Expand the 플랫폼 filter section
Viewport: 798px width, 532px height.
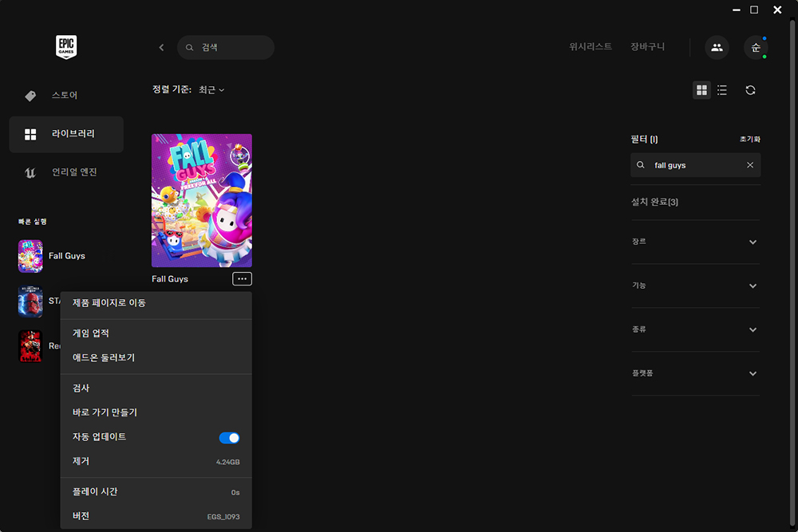[x=695, y=373]
